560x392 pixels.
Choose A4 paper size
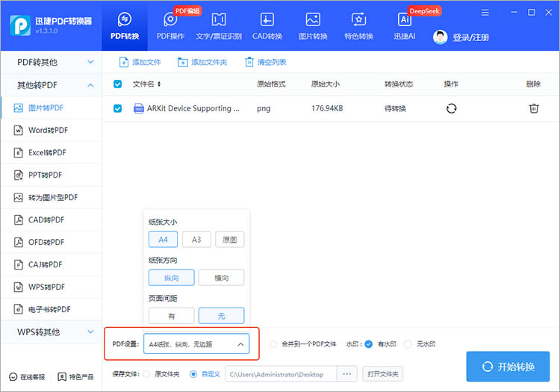pos(163,240)
